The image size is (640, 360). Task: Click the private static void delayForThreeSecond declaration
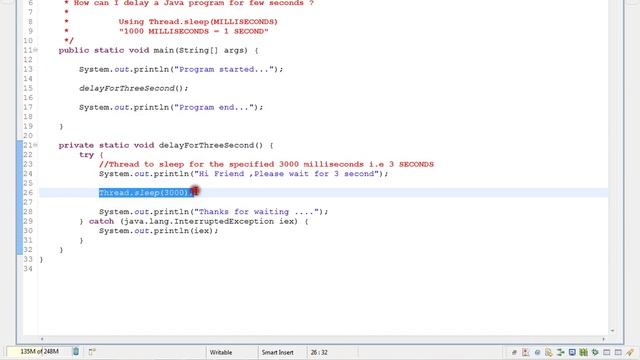click(x=166, y=145)
